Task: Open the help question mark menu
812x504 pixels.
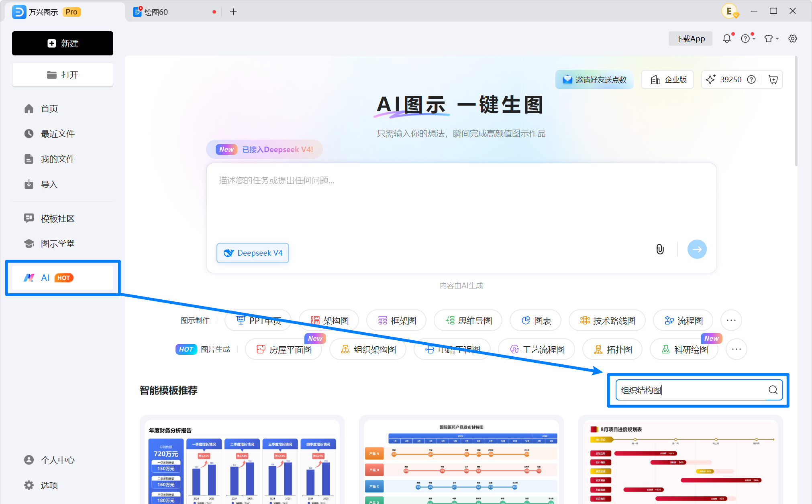Action: [x=747, y=39]
